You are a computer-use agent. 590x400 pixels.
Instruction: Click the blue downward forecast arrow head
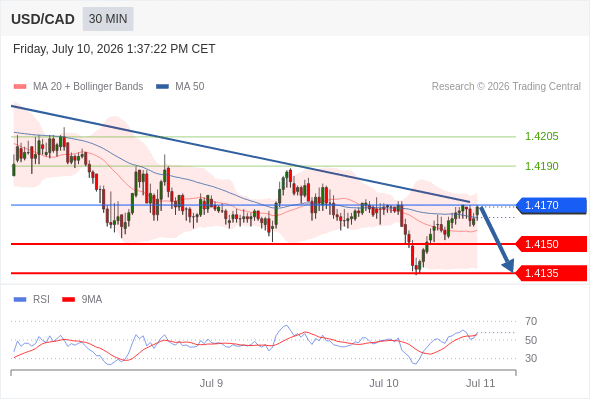[x=509, y=266]
